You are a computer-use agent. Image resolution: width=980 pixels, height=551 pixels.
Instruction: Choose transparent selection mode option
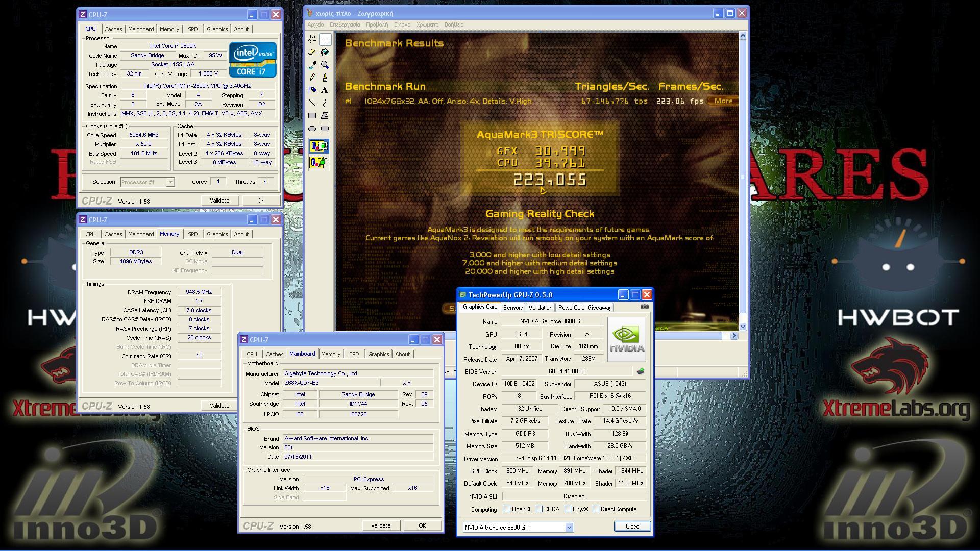(318, 163)
